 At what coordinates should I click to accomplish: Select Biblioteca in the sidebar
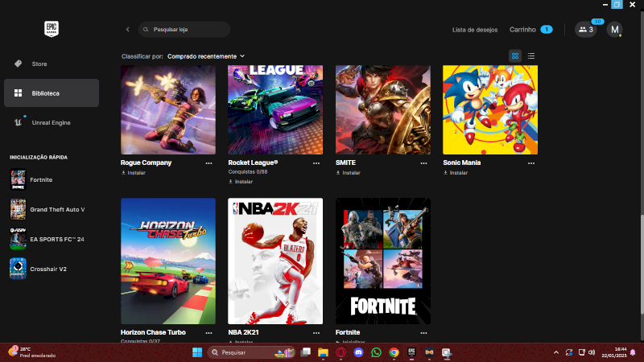45,93
